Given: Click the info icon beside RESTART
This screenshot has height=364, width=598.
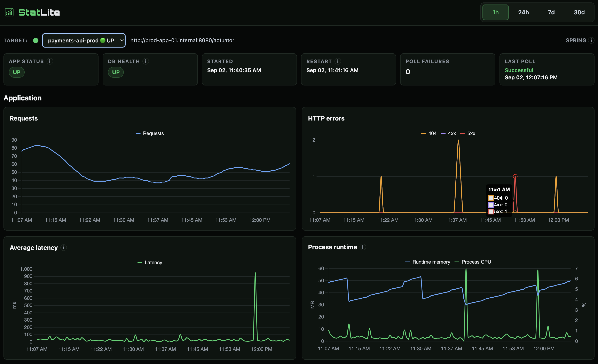Looking at the screenshot, I should 338,61.
